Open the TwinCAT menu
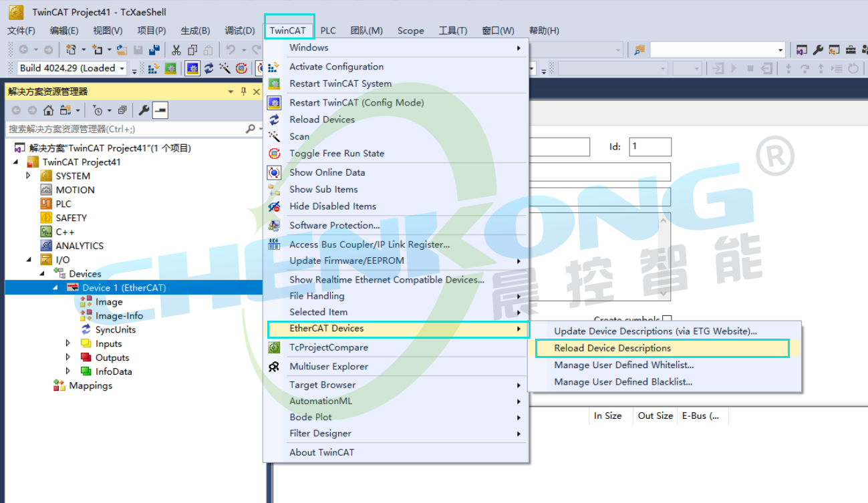868x503 pixels. 288,30
